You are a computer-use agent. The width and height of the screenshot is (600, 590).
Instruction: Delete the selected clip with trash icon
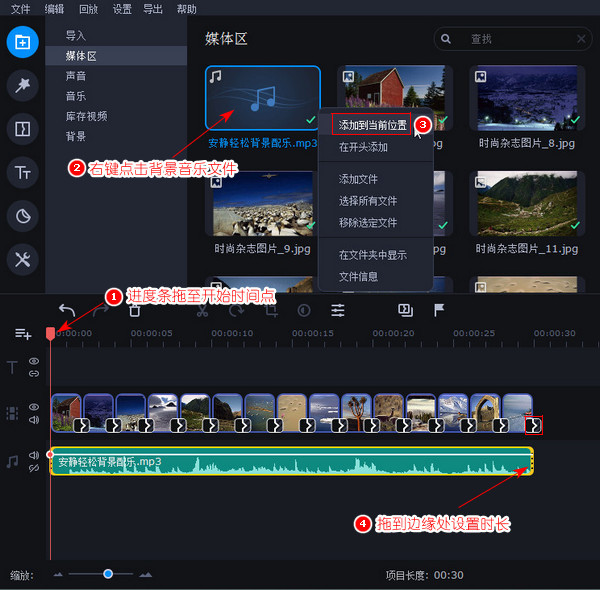coord(134,310)
